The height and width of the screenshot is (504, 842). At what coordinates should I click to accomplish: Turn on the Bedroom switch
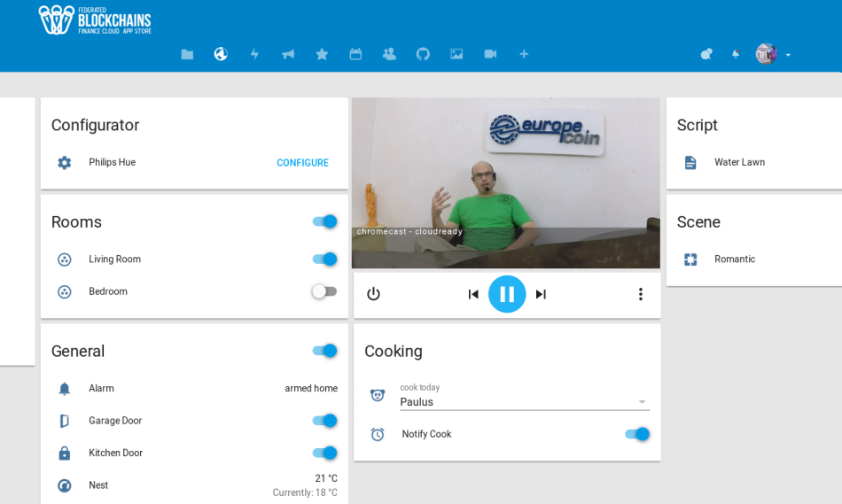point(324,291)
